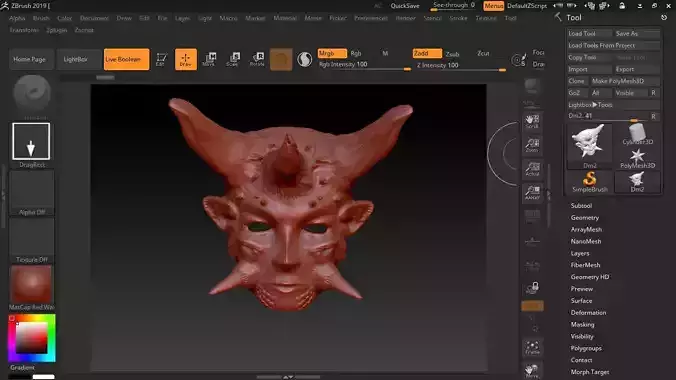
Task: Click the Move icon on right shelf
Action: coord(532,371)
